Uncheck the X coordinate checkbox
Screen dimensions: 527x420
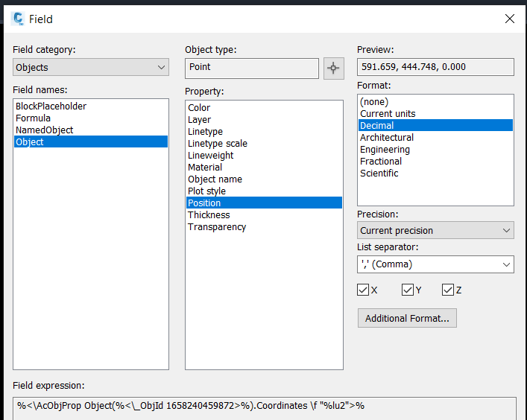[363, 290]
